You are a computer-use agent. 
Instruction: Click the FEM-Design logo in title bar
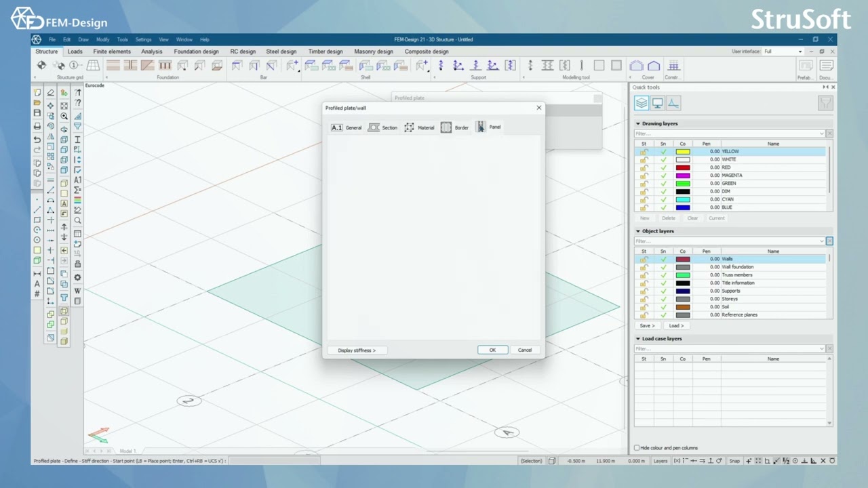37,39
